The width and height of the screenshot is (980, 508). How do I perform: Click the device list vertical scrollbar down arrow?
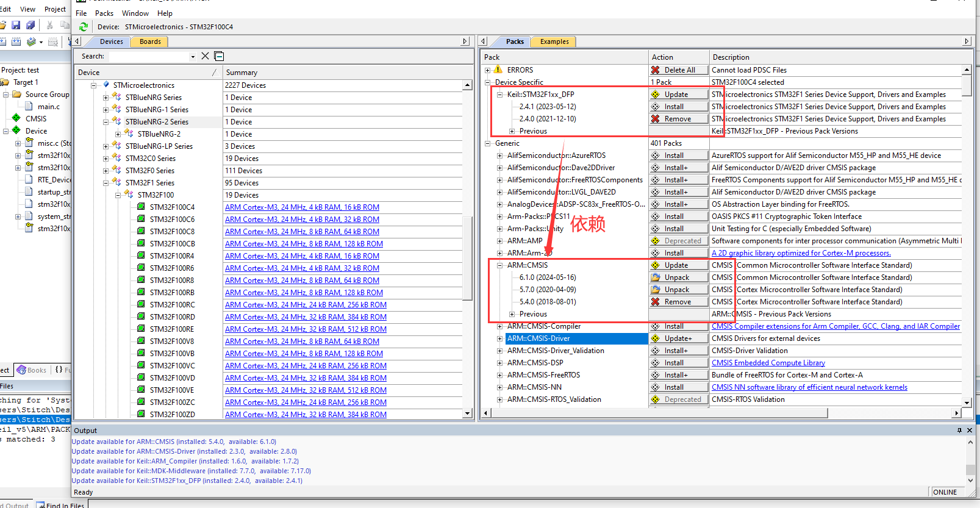click(468, 413)
